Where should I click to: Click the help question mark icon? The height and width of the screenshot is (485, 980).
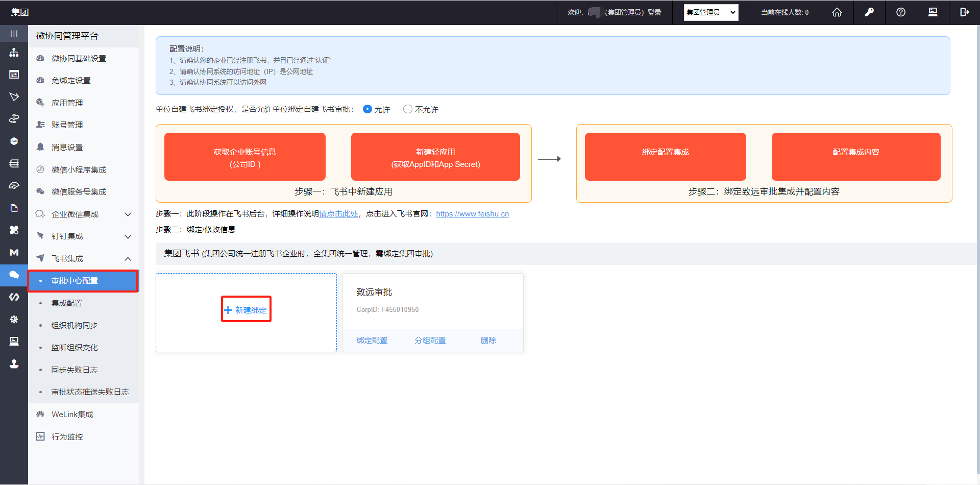pyautogui.click(x=901, y=12)
